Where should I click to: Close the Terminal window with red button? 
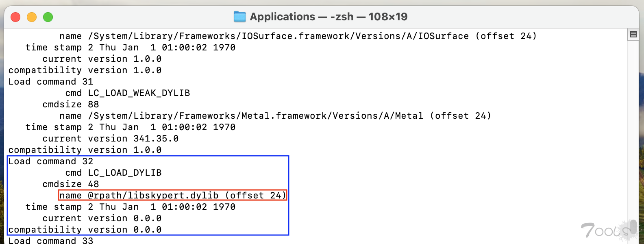point(15,17)
